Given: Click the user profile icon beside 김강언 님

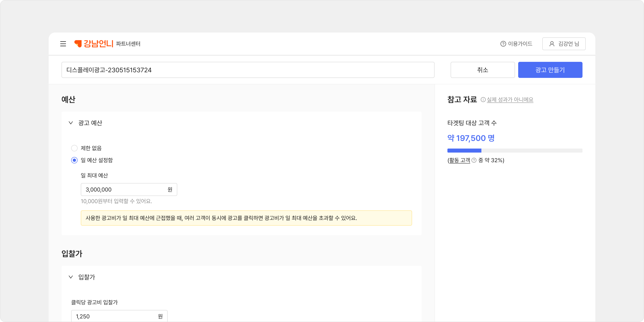Looking at the screenshot, I should coord(552,44).
